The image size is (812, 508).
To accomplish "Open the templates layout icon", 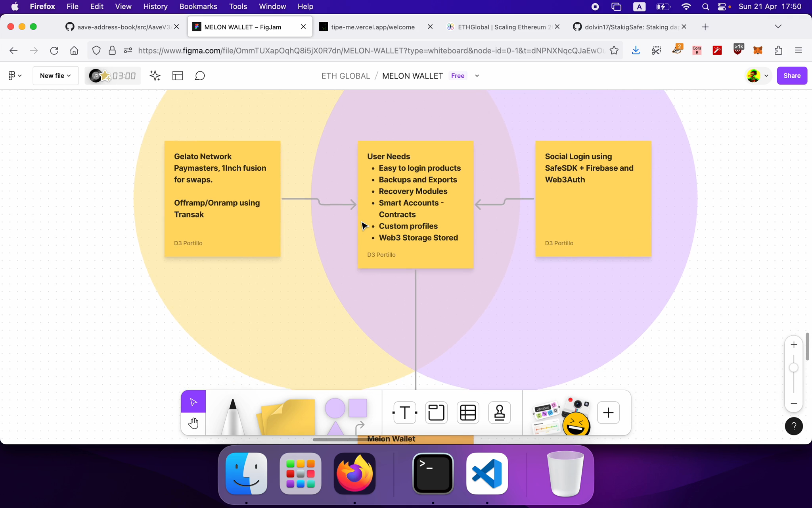I will point(178,75).
